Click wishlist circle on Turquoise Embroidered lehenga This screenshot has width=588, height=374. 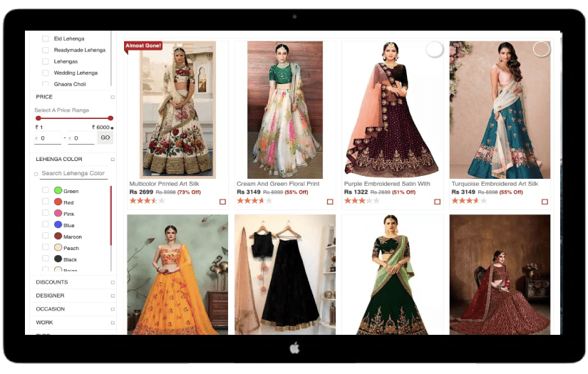[541, 49]
